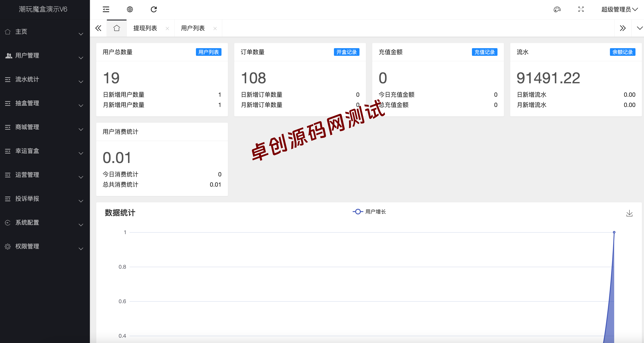Expand the 主页 sidebar menu

click(45, 32)
